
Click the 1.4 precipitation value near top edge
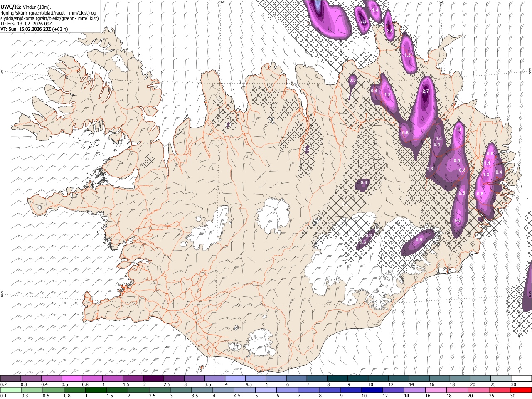click(x=375, y=10)
